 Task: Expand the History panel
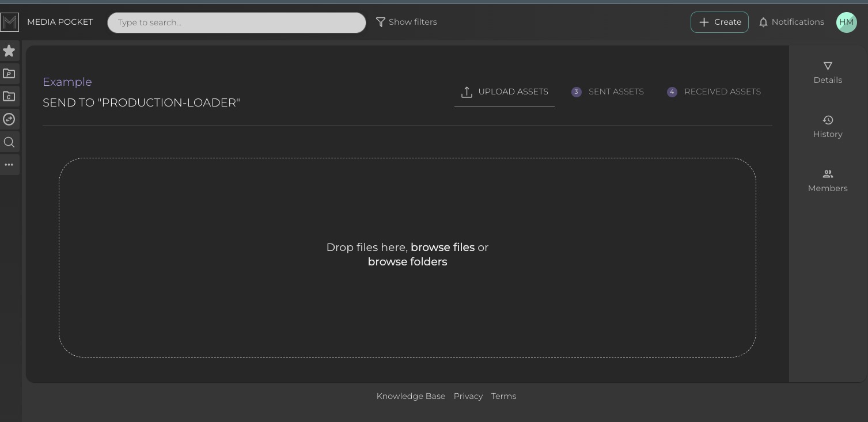point(827,127)
